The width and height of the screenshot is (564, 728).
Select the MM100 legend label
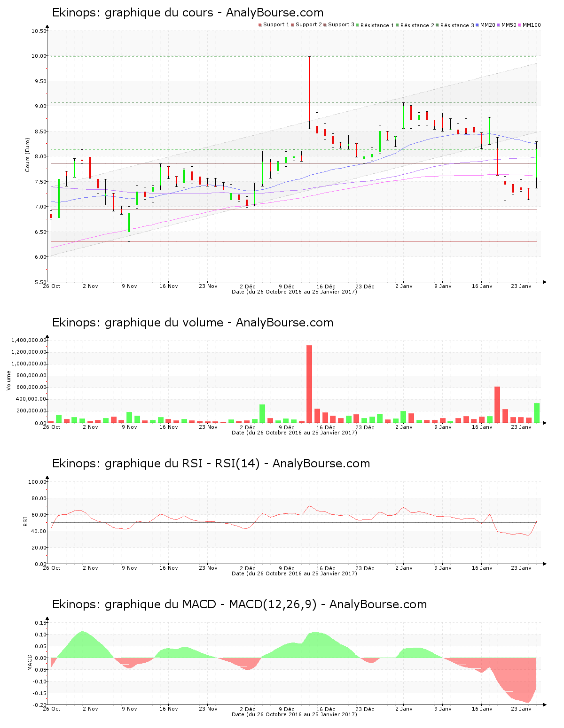(x=532, y=25)
